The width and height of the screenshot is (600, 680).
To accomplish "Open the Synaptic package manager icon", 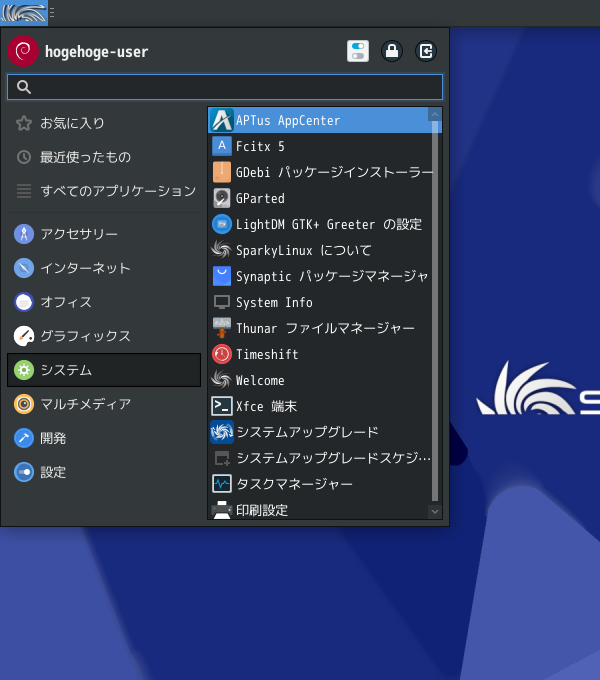I will pyautogui.click(x=222, y=276).
